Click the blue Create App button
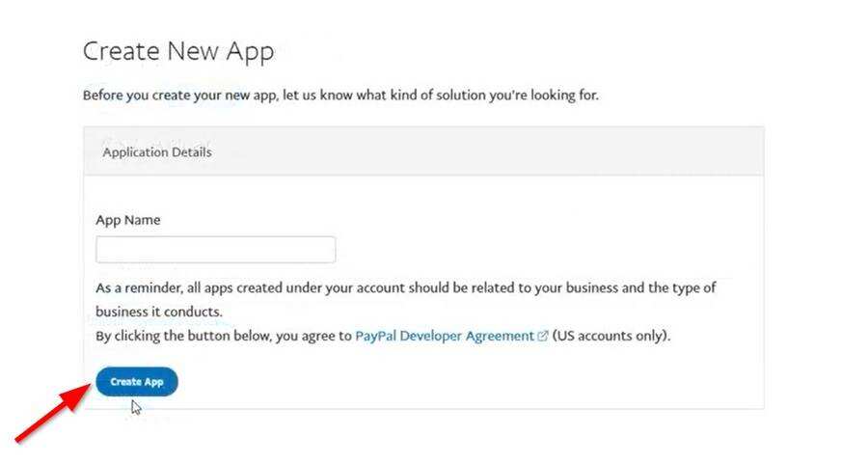Screen dimensions: 868x463 coord(136,382)
